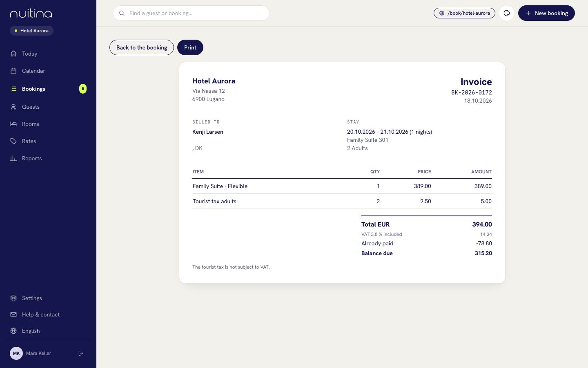Open the /book/hotel-aurora public link
This screenshot has width=588, height=368.
[464, 13]
